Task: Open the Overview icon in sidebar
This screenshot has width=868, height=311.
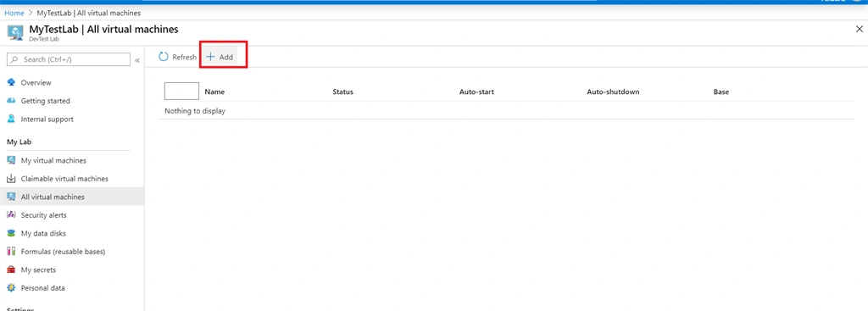Action: click(11, 82)
